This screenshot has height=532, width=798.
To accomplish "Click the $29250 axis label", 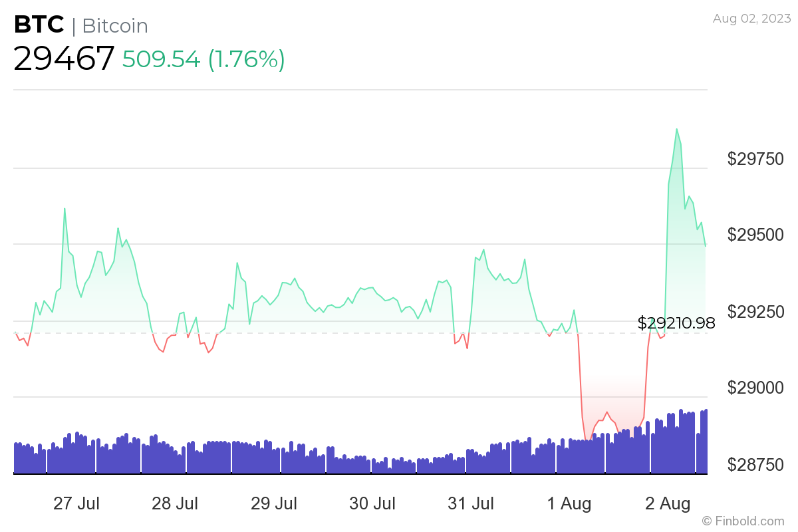I will pyautogui.click(x=755, y=312).
